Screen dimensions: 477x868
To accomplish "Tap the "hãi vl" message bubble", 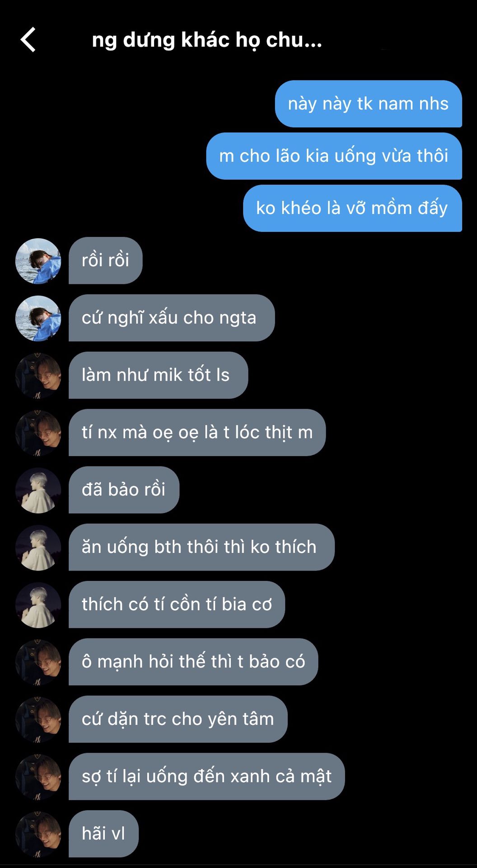I will (103, 834).
